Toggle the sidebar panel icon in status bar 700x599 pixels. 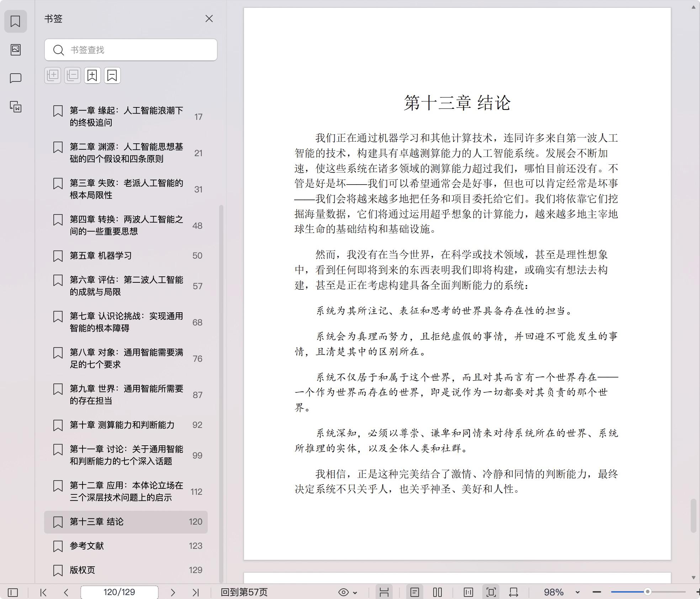[x=13, y=592]
